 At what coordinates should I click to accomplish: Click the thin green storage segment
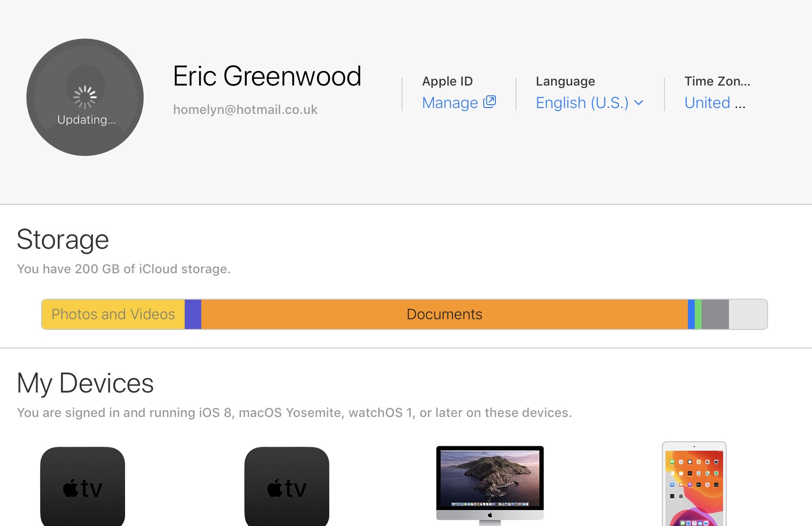pyautogui.click(x=698, y=314)
